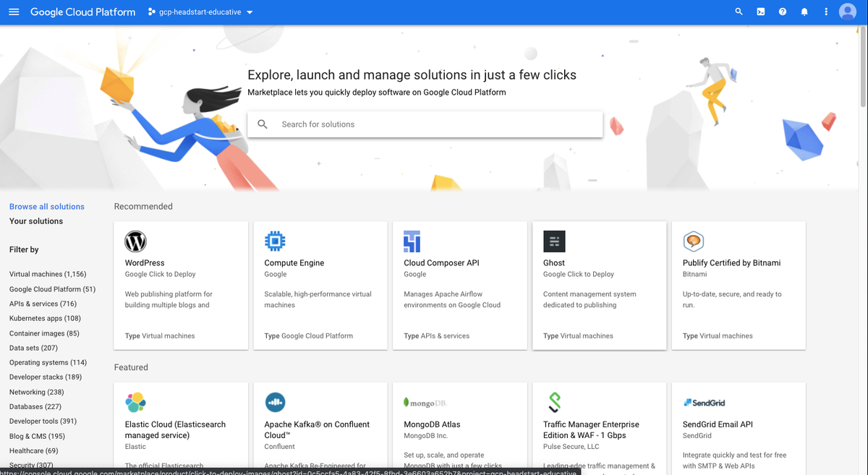
Task: Open the Compute Engine card title
Action: point(294,263)
